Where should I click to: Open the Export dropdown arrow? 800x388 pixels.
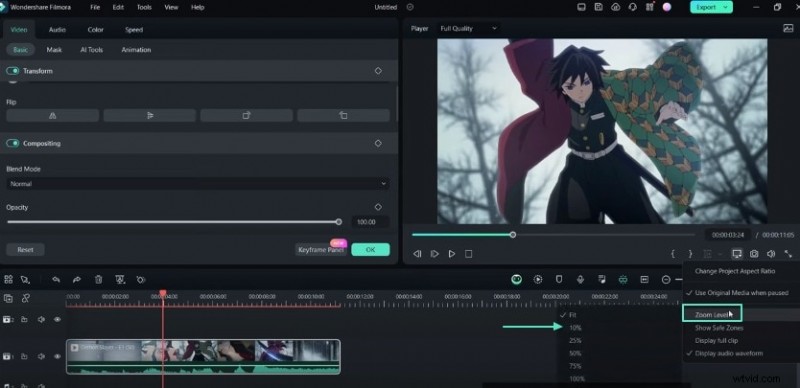pos(725,7)
